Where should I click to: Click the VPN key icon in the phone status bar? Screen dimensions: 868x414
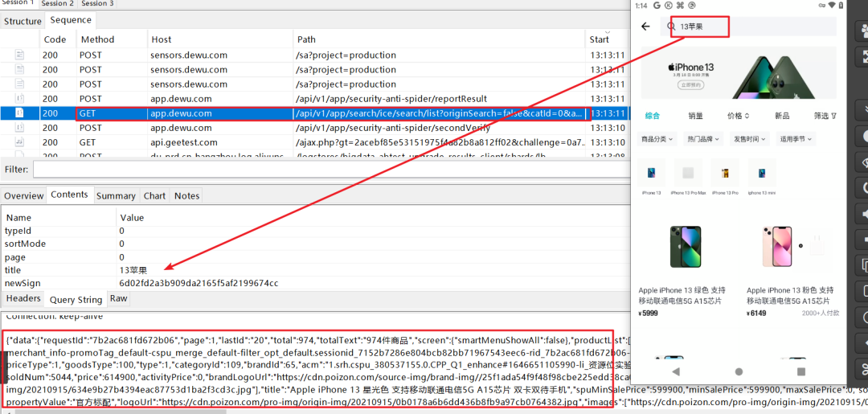click(x=821, y=6)
